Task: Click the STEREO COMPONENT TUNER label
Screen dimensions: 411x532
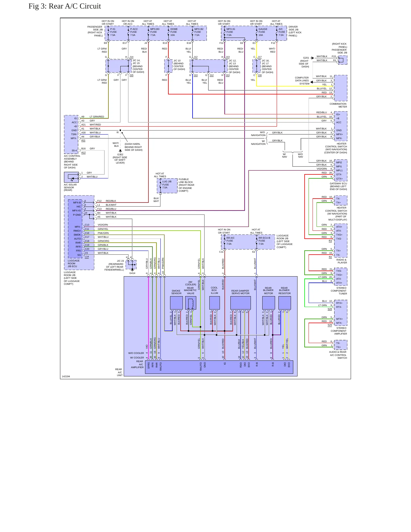Action: tap(339, 291)
